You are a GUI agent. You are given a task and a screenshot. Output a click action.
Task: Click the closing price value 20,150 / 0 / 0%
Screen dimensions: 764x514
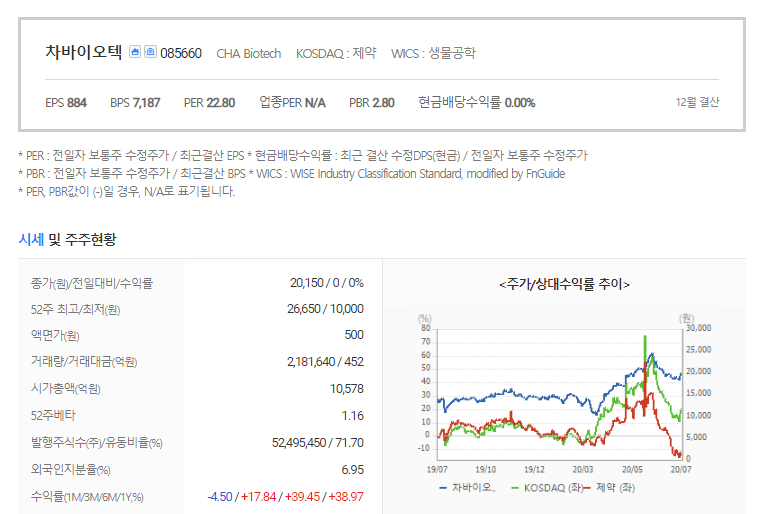[326, 283]
